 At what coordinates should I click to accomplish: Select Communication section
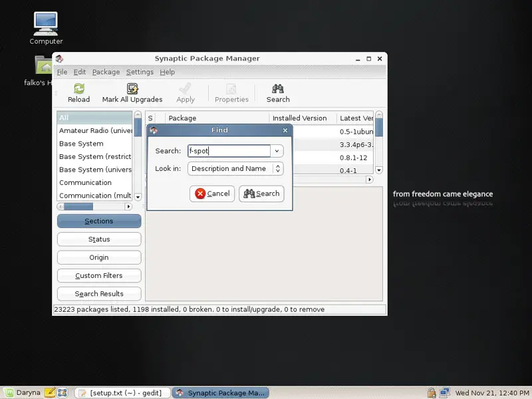(94, 182)
